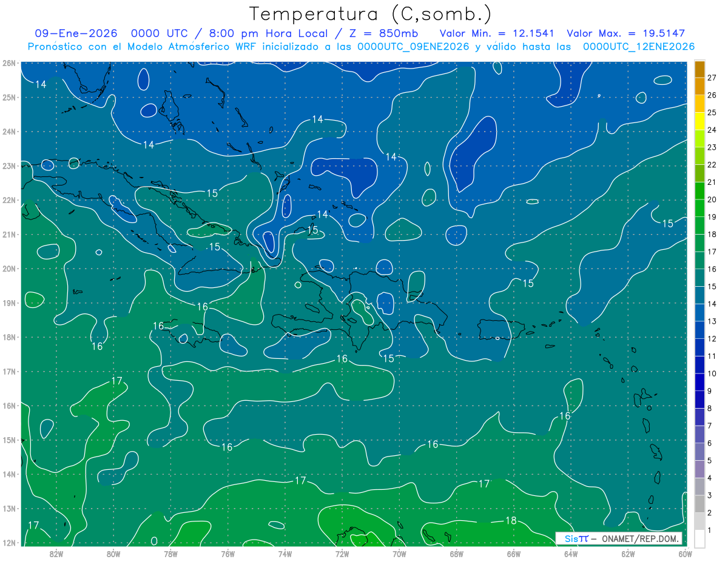Click the '15N' latitude axis label
This screenshot has height=562, width=728.
pos(8,440)
